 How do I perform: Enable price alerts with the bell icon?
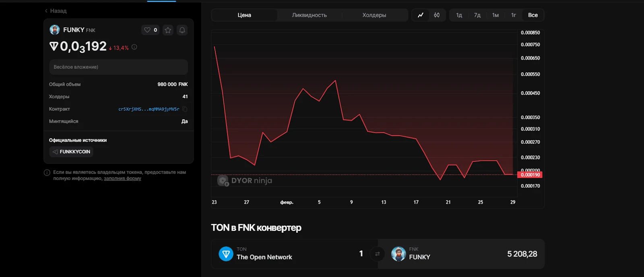182,30
